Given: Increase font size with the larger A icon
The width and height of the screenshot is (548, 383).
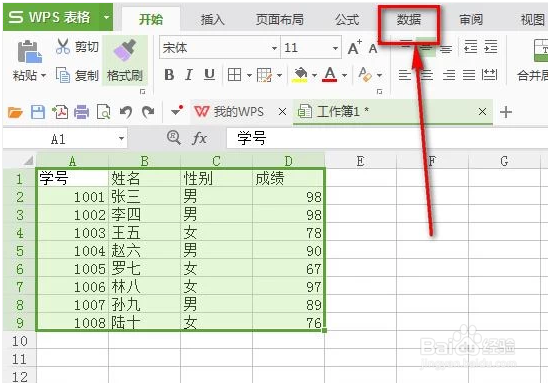Looking at the screenshot, I should tap(355, 48).
